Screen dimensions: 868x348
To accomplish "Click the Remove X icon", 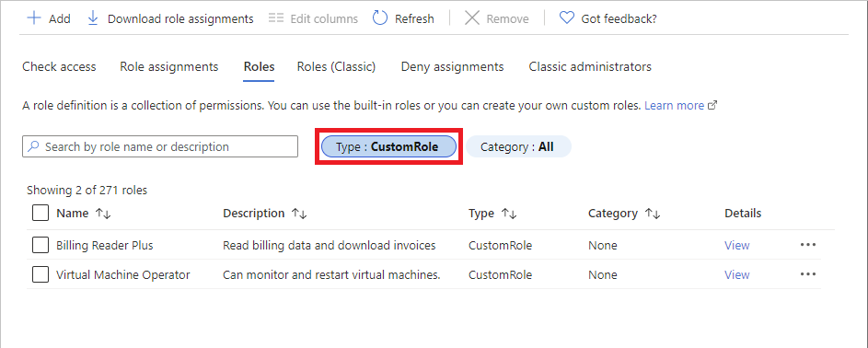I will tap(471, 18).
